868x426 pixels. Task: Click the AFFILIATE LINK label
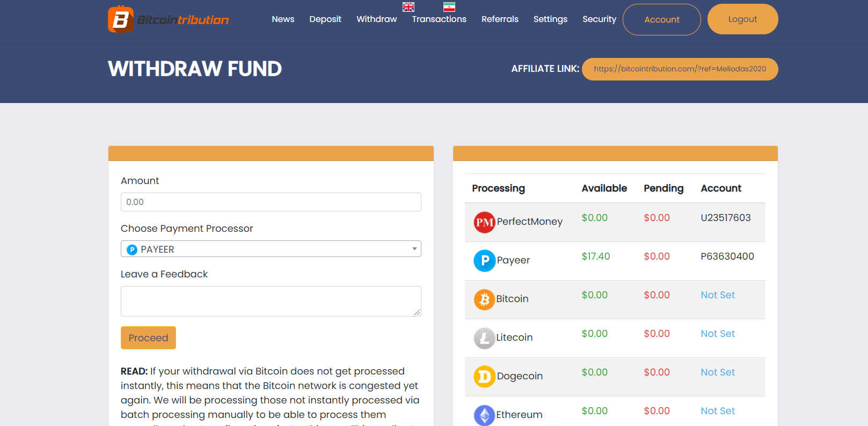tap(545, 69)
